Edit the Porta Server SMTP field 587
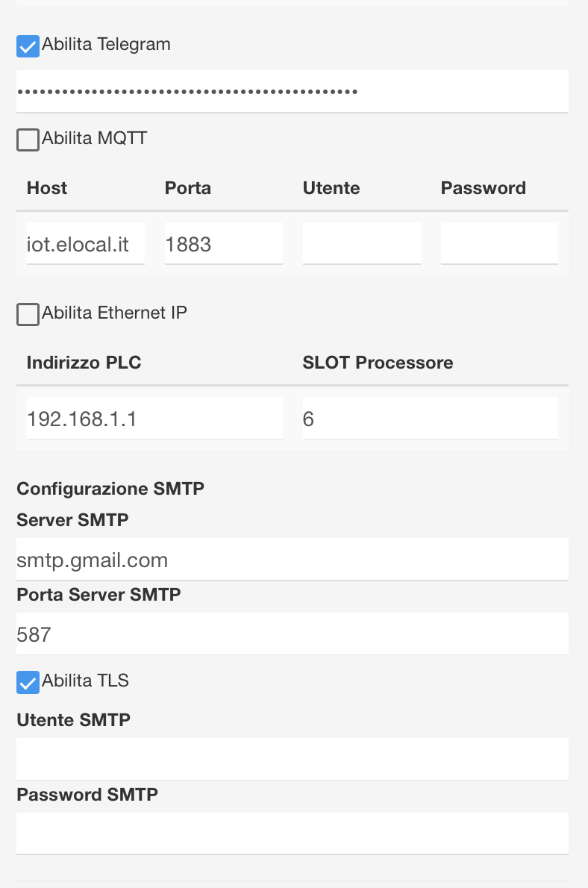The width and height of the screenshot is (588, 888). point(293,634)
